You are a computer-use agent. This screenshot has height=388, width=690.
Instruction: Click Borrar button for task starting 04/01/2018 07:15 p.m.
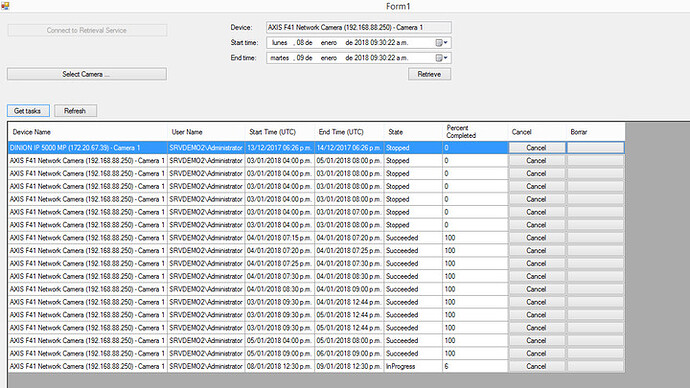pos(595,238)
